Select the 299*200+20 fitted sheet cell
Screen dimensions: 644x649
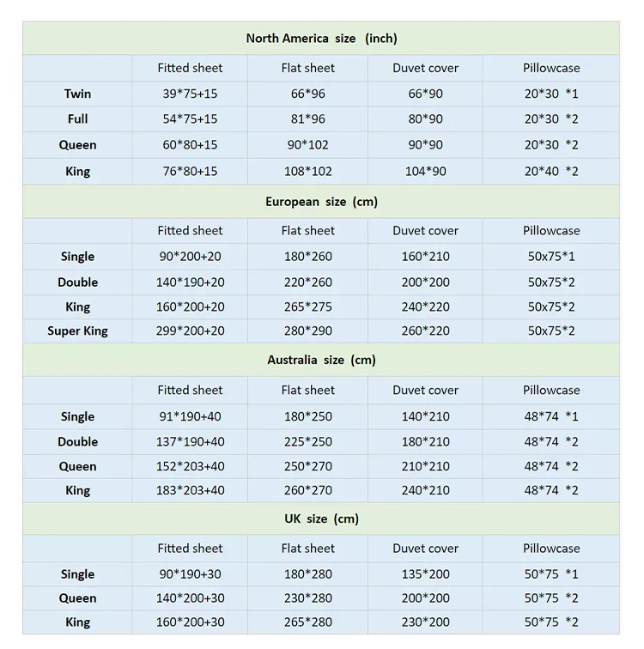point(190,331)
